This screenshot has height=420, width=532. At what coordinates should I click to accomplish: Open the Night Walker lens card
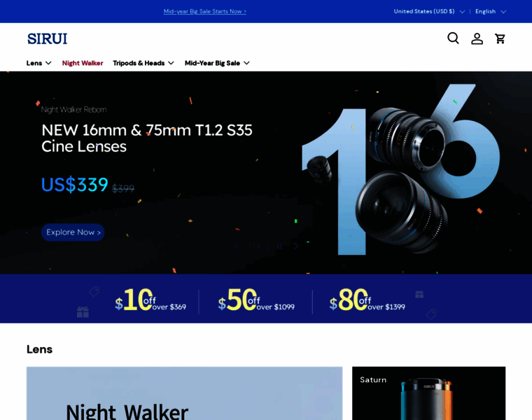pyautogui.click(x=184, y=393)
